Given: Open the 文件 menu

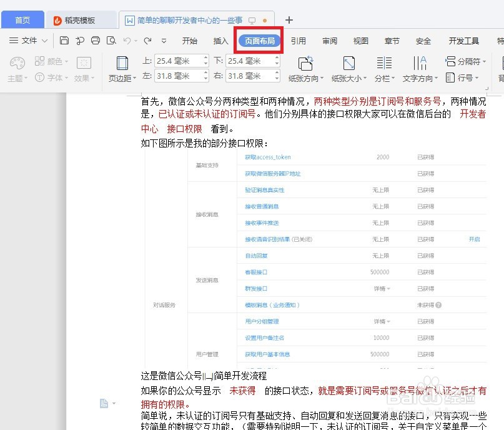Looking at the screenshot, I should (x=27, y=40).
